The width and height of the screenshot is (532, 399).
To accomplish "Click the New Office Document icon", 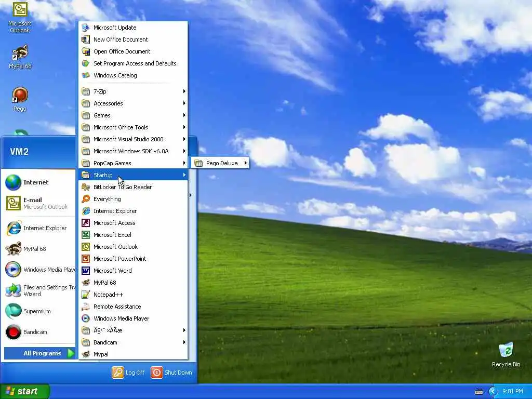I will pyautogui.click(x=86, y=39).
